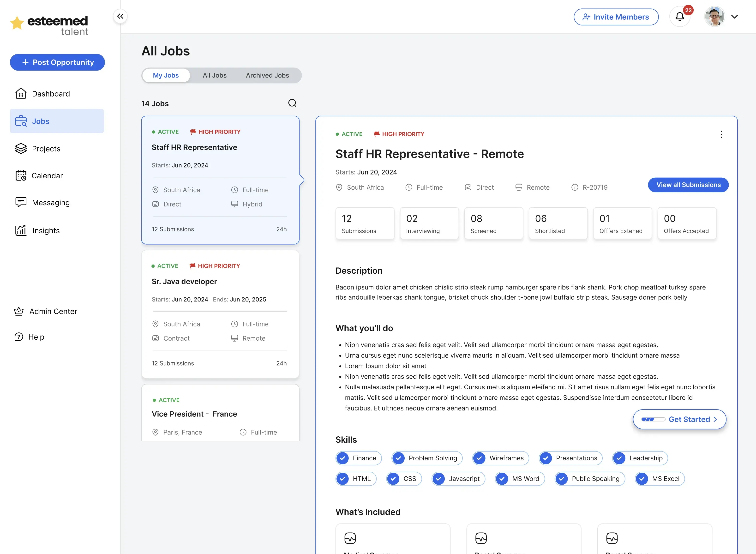Collapse the left sidebar with the chevron
The image size is (756, 554).
(x=120, y=16)
